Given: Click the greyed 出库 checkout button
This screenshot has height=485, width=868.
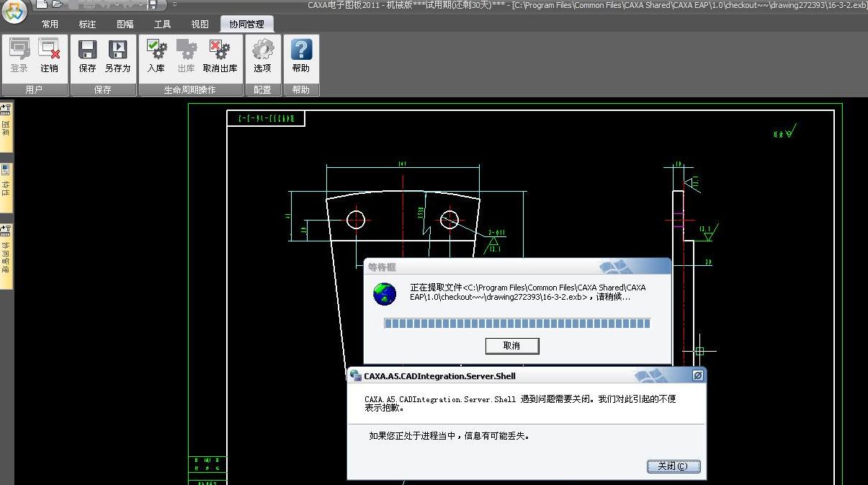Looking at the screenshot, I should [x=187, y=56].
